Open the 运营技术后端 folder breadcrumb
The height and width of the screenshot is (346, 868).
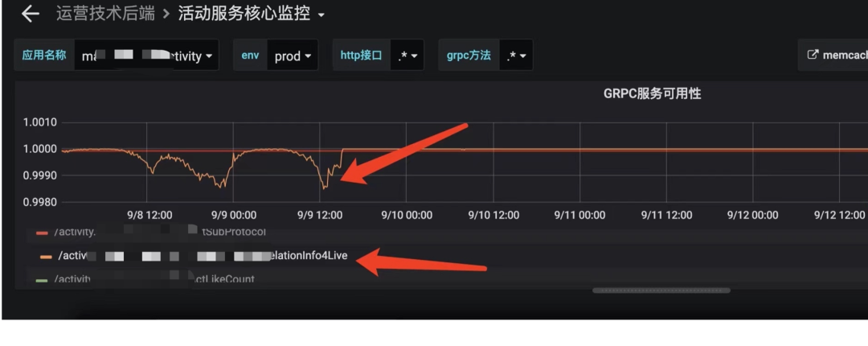(x=105, y=14)
